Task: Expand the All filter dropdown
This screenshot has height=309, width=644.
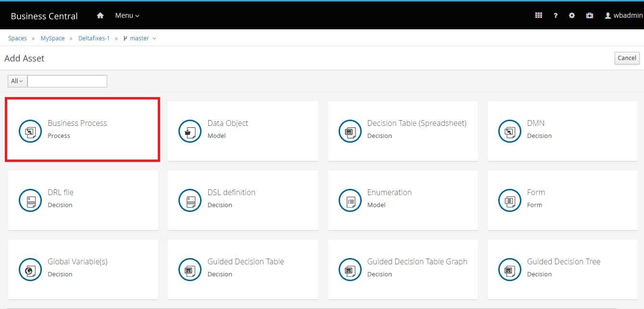Action: click(x=17, y=81)
